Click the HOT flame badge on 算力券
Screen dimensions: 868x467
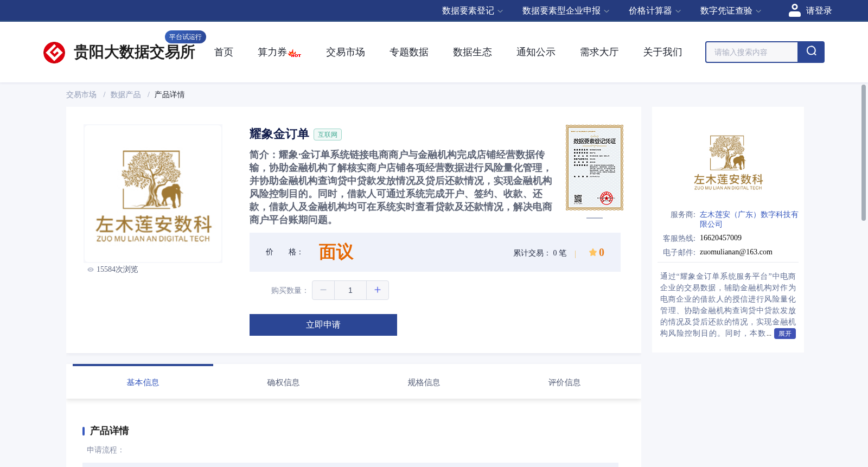[x=295, y=54]
